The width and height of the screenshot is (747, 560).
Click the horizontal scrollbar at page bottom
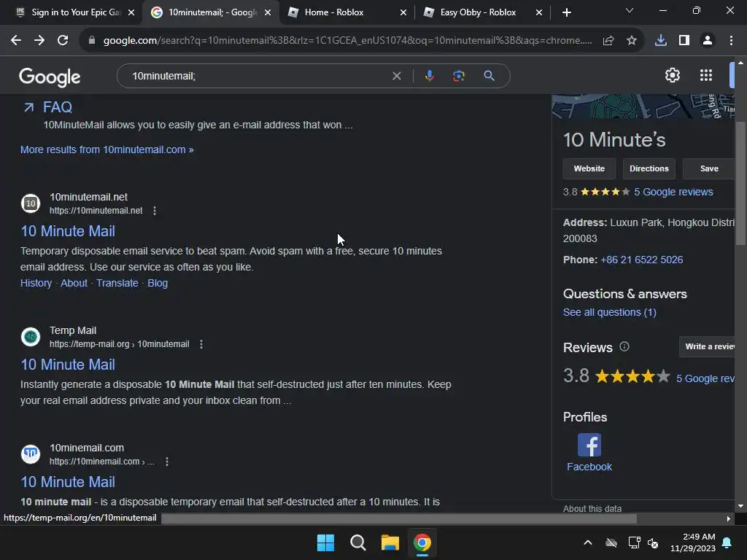(x=399, y=518)
